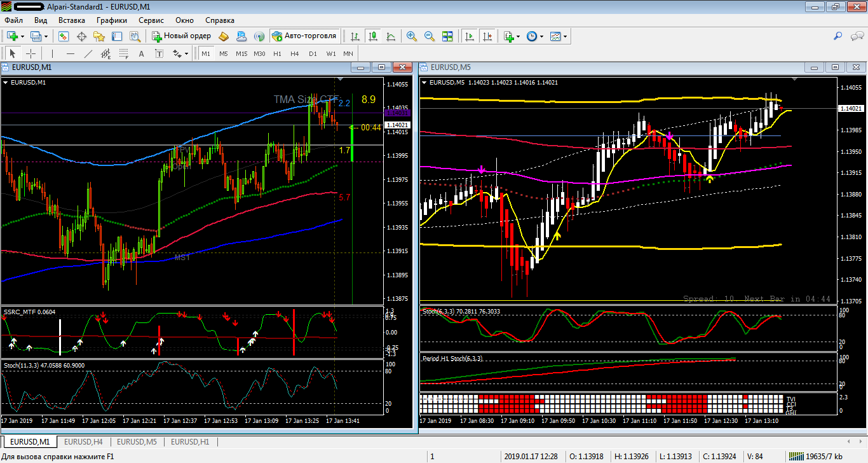Switch to the EURUSD,H1 chart tab

point(191,441)
